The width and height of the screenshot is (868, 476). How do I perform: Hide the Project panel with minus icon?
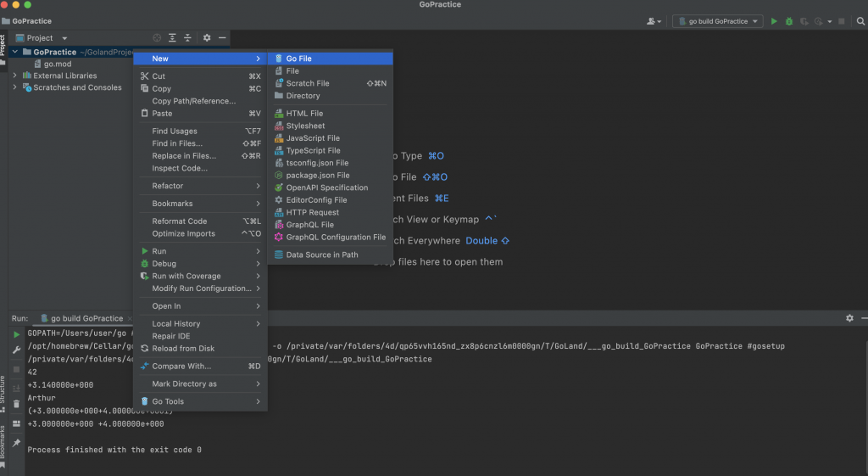pyautogui.click(x=222, y=37)
